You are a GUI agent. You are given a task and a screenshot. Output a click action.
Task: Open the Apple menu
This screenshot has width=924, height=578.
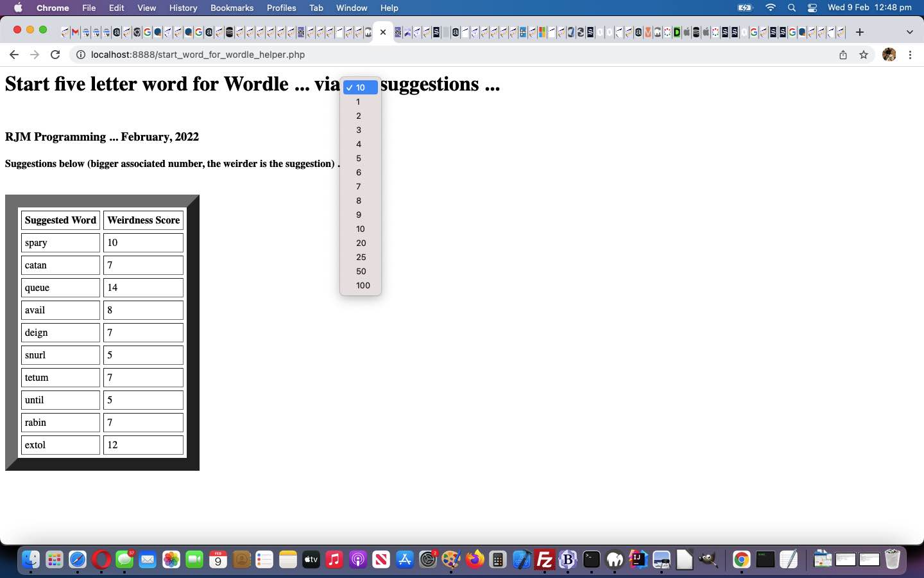(x=18, y=8)
